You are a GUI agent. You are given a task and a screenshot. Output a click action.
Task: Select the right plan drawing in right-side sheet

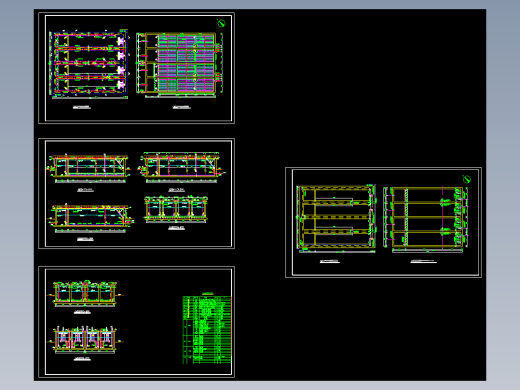click(x=426, y=219)
